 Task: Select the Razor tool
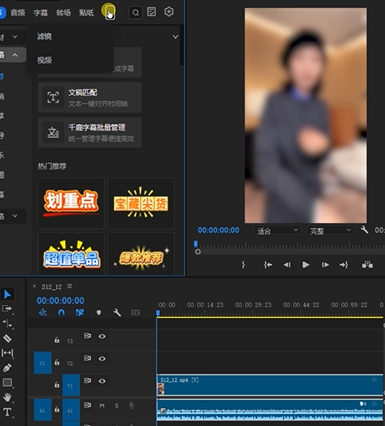[7, 338]
